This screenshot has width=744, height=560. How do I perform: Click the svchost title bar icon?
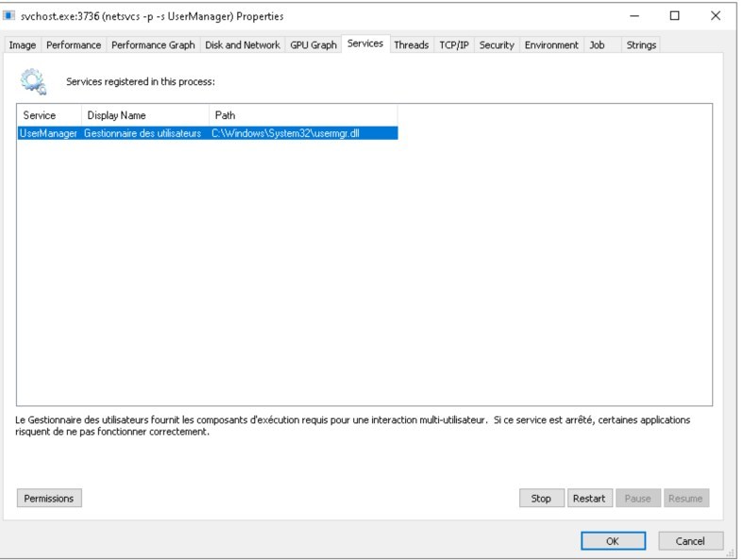coord(9,16)
